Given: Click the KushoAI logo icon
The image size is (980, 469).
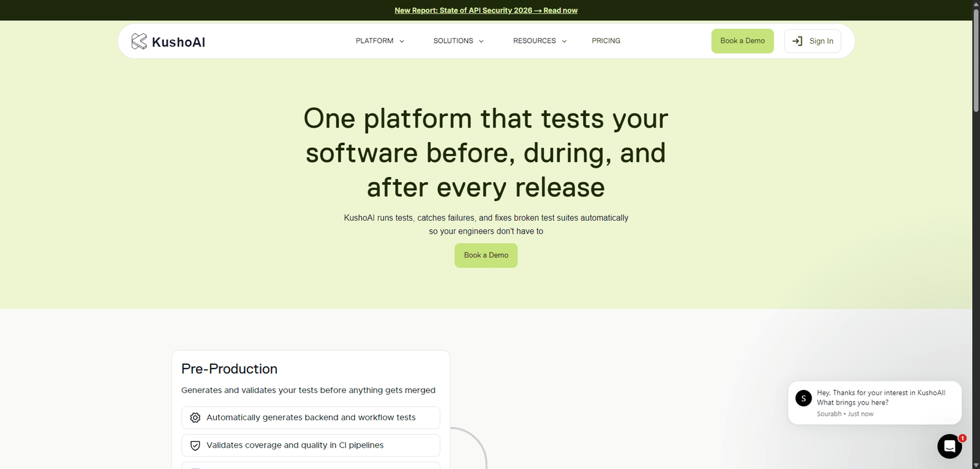Looking at the screenshot, I should 139,41.
